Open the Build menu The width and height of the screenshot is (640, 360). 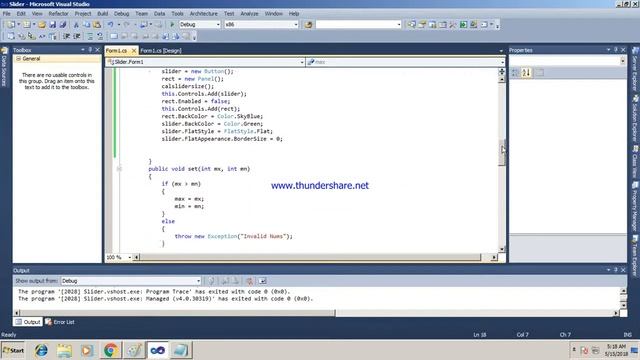(102, 13)
